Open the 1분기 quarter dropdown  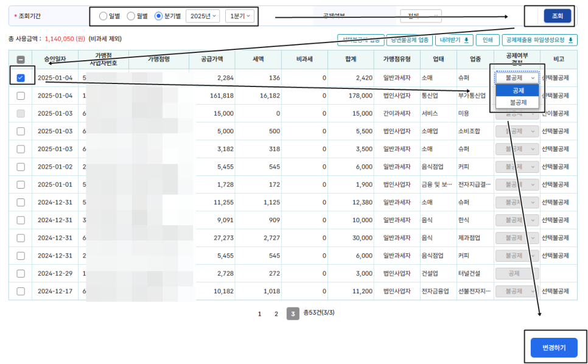[240, 16]
